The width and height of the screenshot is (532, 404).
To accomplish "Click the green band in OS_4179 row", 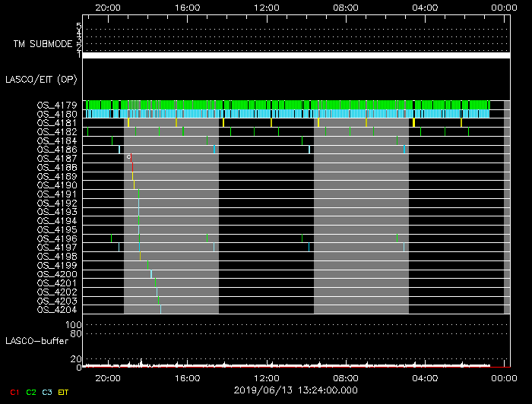I will coord(304,105).
